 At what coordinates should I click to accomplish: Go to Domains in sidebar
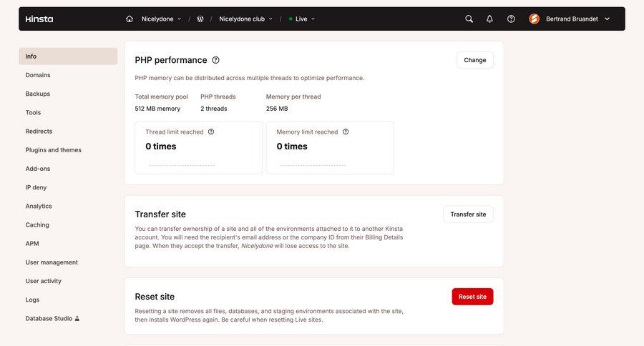click(38, 75)
